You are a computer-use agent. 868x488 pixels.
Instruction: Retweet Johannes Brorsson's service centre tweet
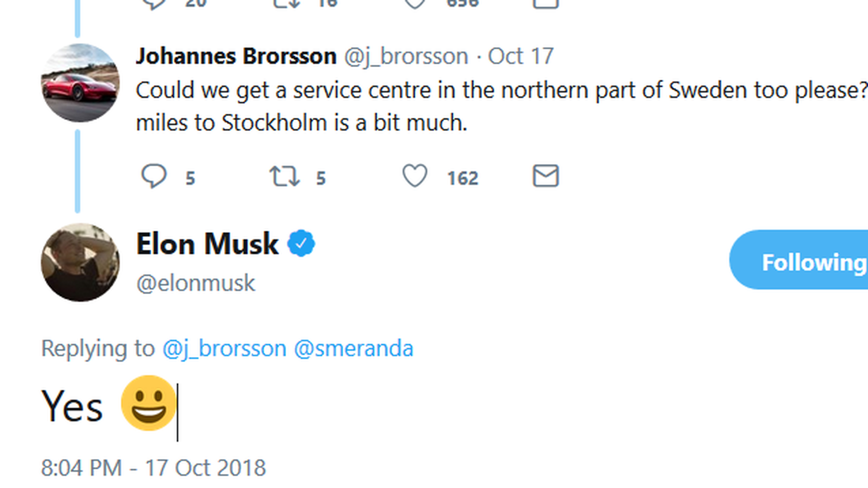coord(284,176)
